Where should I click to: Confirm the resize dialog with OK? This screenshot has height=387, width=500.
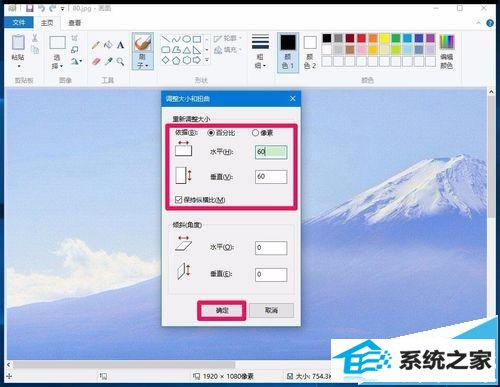pyautogui.click(x=222, y=311)
